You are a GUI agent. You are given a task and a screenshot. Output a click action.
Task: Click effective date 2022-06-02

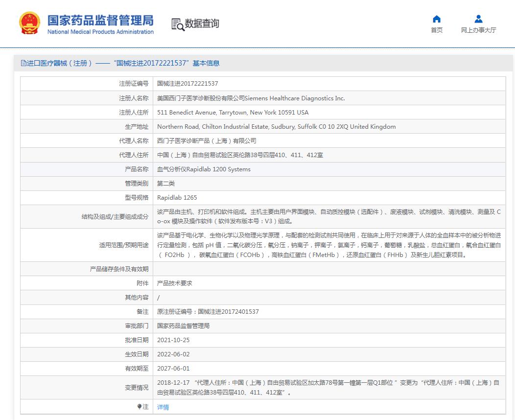pyautogui.click(x=173, y=354)
